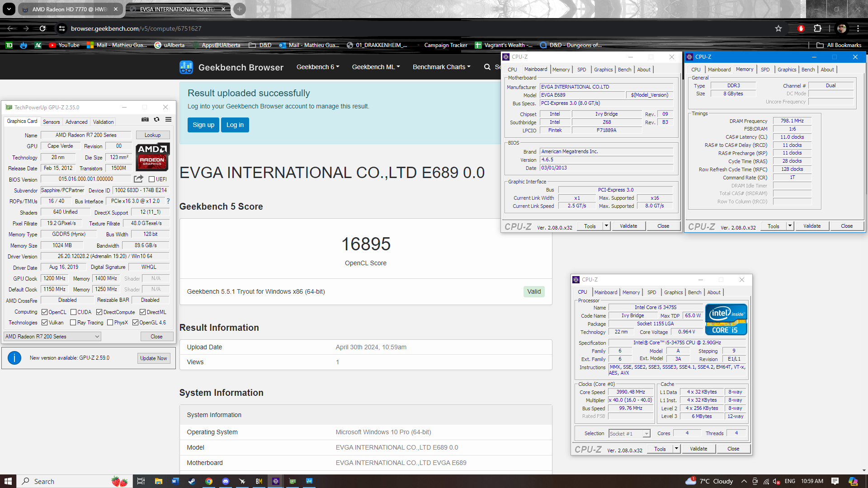Open the Copilot icon in the taskbar
The height and width of the screenshot is (488, 868).
[x=853, y=481]
